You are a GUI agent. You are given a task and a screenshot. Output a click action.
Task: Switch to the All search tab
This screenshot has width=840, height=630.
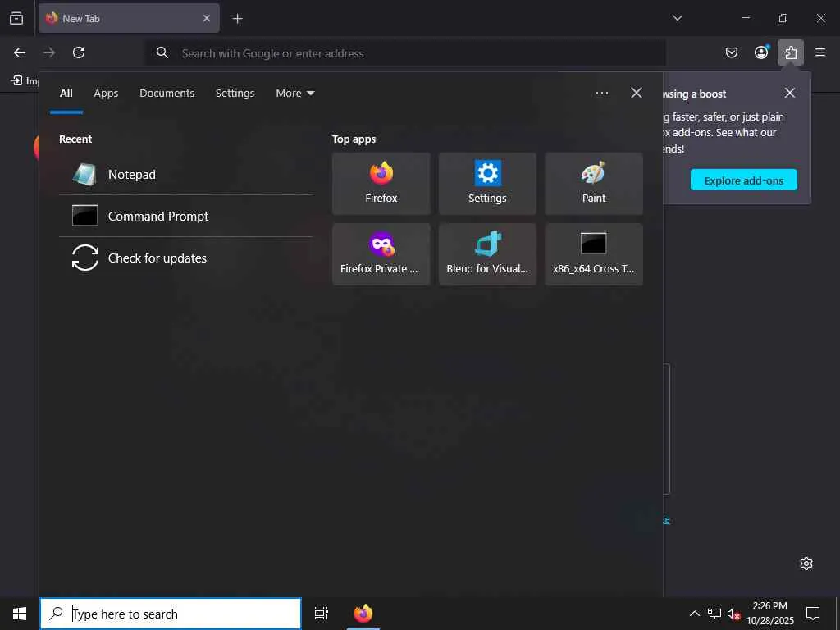click(66, 94)
